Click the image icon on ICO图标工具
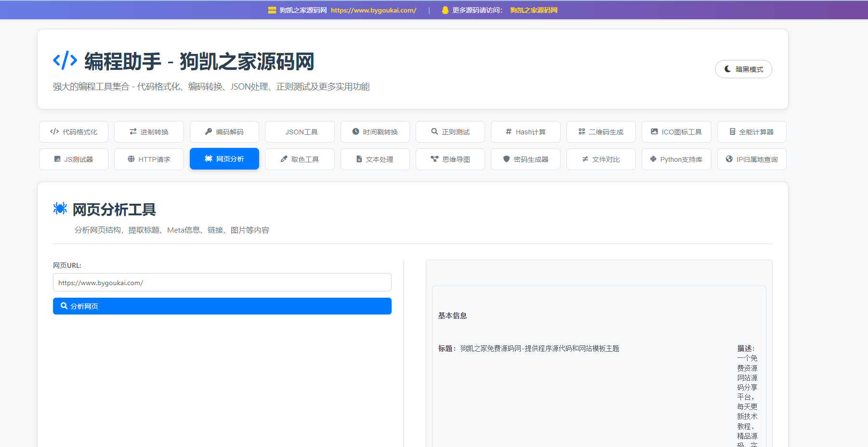The image size is (868, 447). (x=654, y=131)
